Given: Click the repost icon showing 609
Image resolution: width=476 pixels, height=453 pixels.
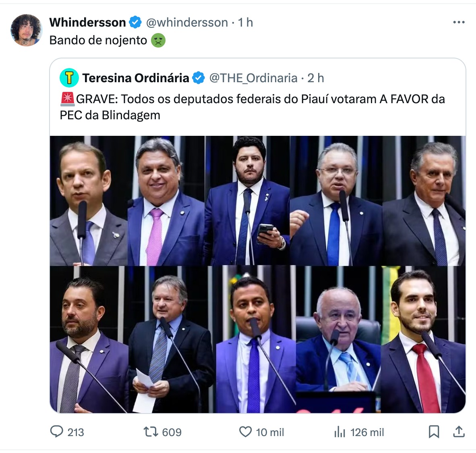Looking at the screenshot, I should click(151, 432).
